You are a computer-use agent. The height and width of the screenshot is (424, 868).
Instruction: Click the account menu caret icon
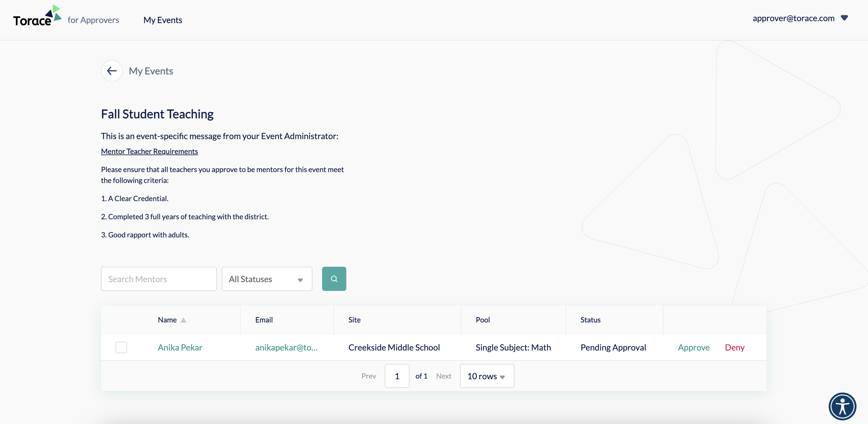point(844,18)
